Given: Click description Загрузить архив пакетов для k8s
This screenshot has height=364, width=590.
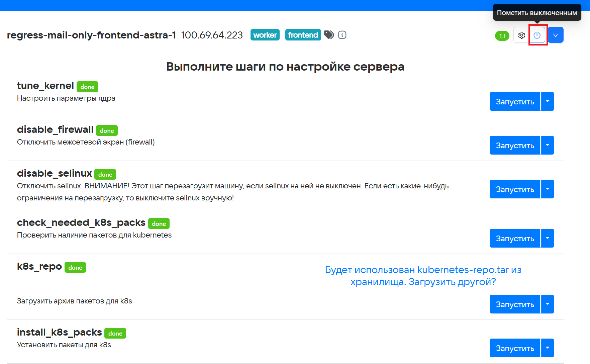Looking at the screenshot, I should tap(74, 301).
